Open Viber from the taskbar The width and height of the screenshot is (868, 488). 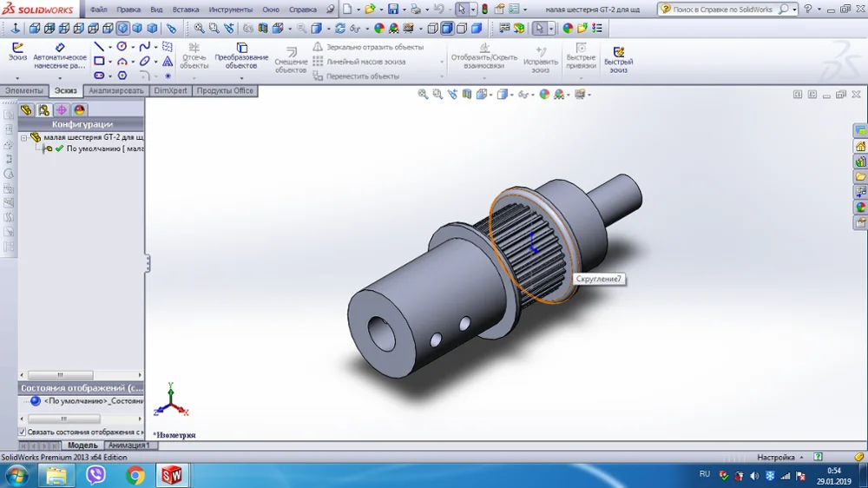pos(95,475)
